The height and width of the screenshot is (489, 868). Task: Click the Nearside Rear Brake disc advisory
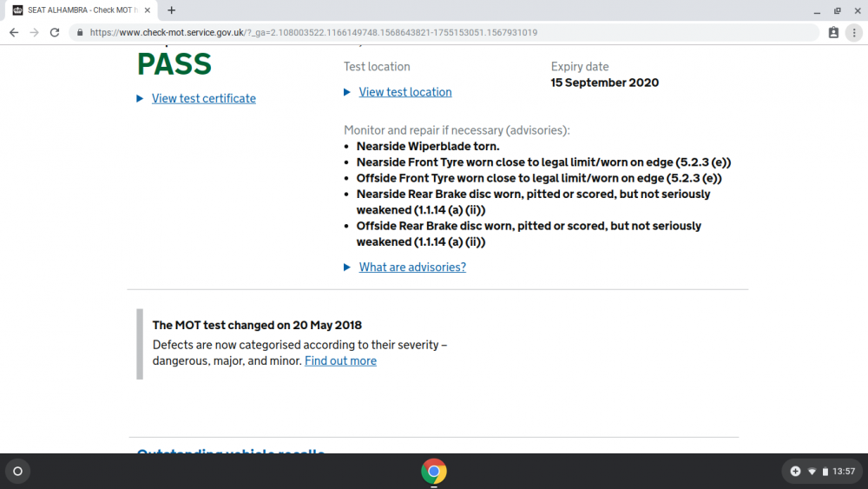(x=533, y=202)
